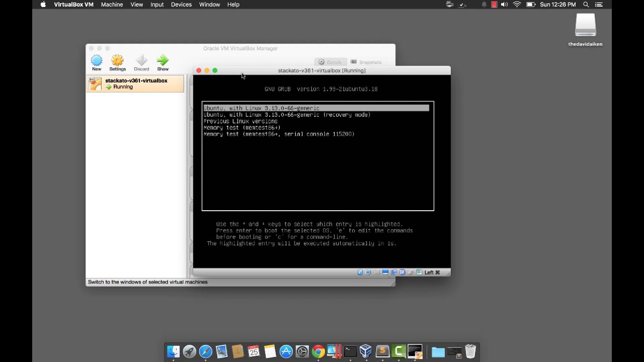The width and height of the screenshot is (644, 362).
Task: Open Launchpad from the Dock
Action: point(189,351)
